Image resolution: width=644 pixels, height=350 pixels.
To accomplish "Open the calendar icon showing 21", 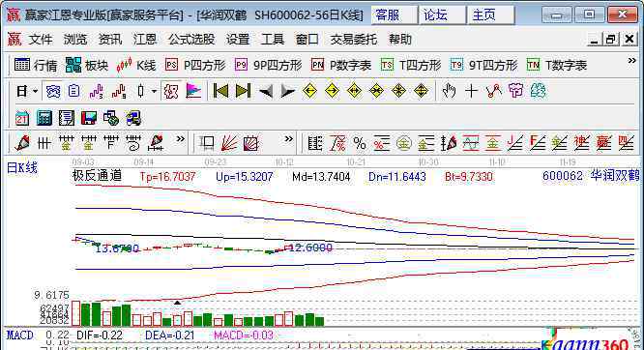I will pyautogui.click(x=22, y=118).
